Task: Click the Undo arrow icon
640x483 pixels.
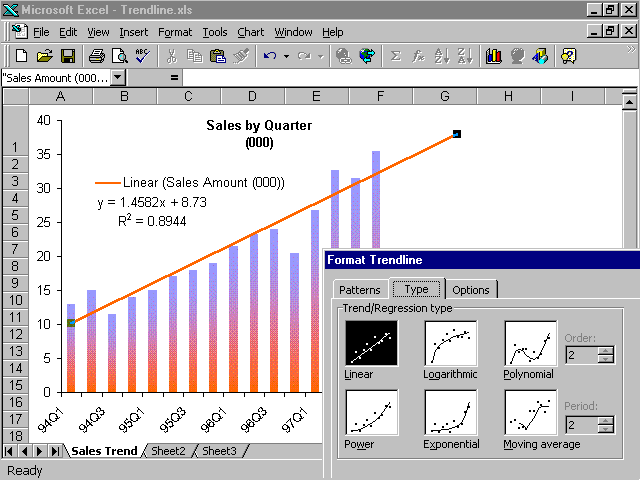Action: (269, 56)
